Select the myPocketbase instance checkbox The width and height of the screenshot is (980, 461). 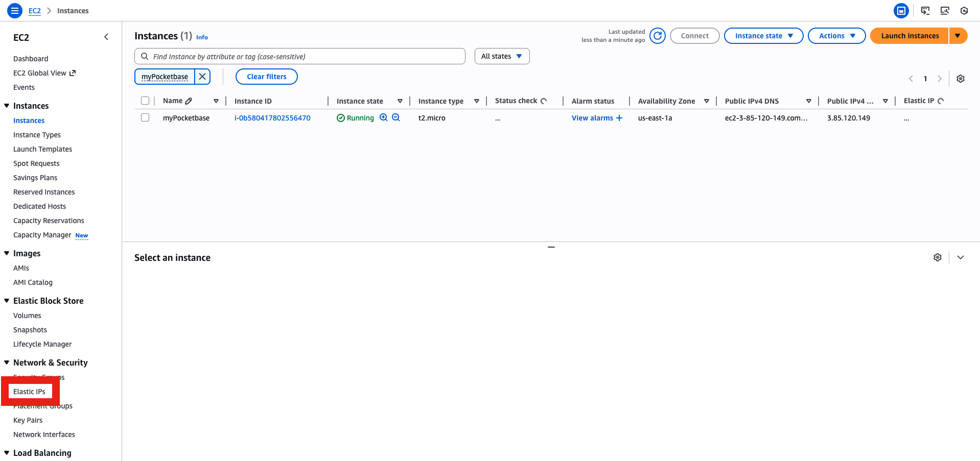tap(145, 117)
